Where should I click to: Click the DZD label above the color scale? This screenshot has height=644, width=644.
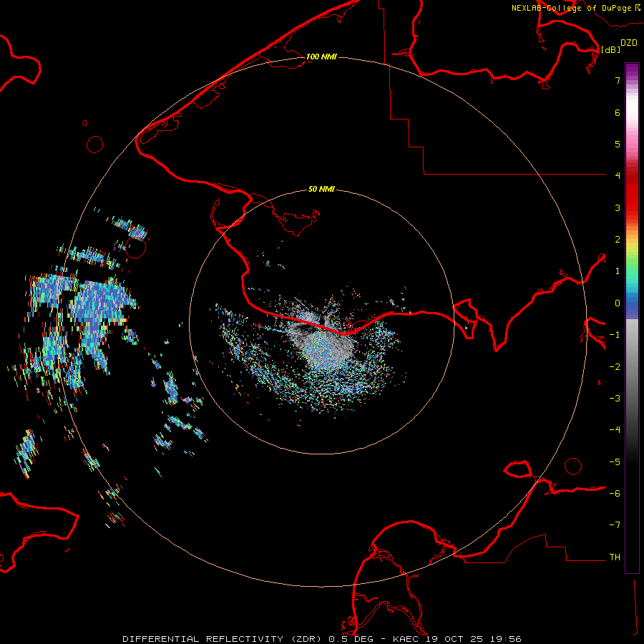pos(629,42)
